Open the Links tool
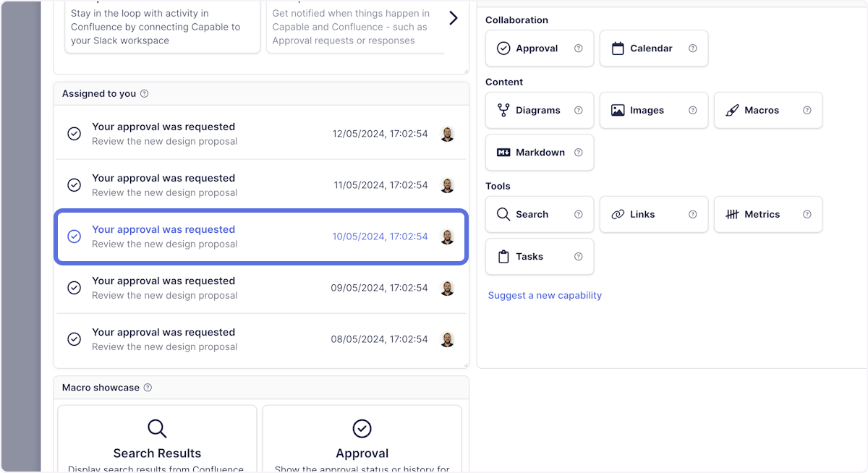The height and width of the screenshot is (473, 868). (x=642, y=215)
